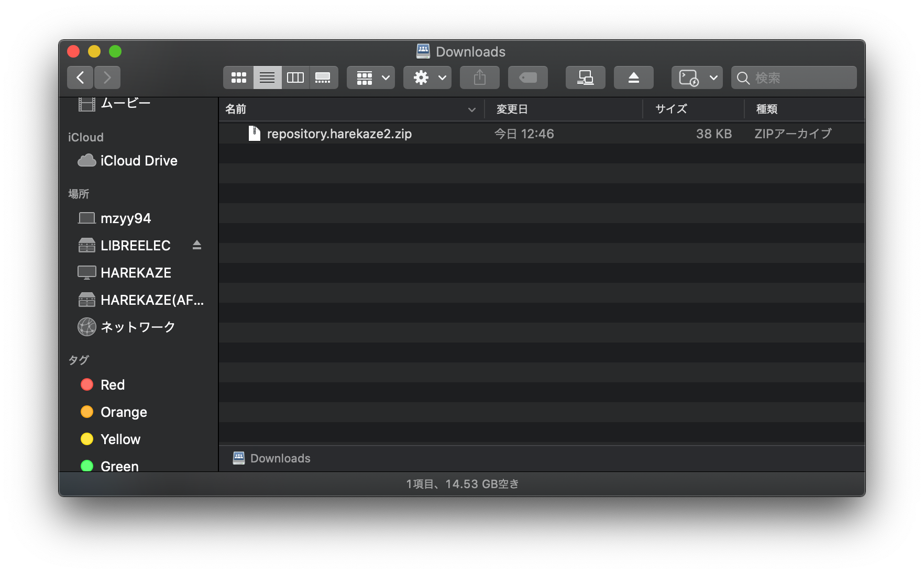924x574 pixels.
Task: Click the mzyy94 laptop icon
Action: coord(86,218)
